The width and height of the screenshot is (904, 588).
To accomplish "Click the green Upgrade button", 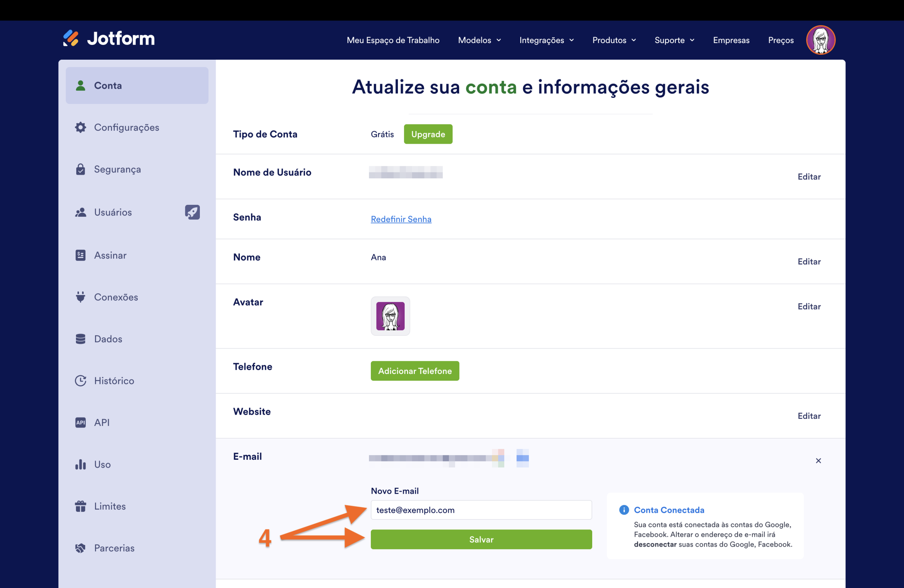I will click(x=428, y=134).
